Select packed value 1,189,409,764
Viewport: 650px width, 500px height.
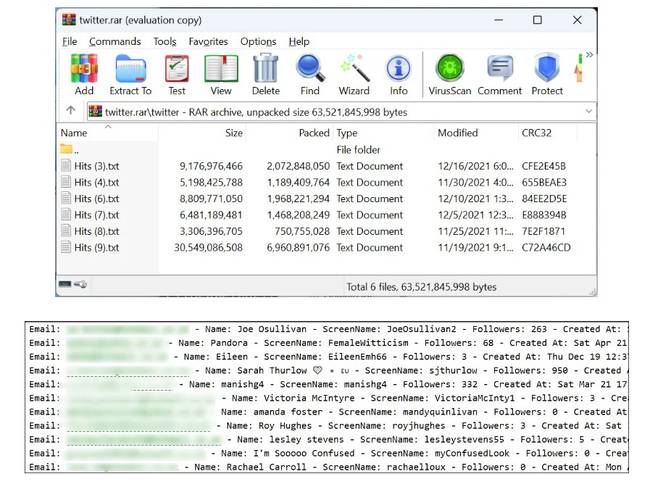tap(298, 182)
